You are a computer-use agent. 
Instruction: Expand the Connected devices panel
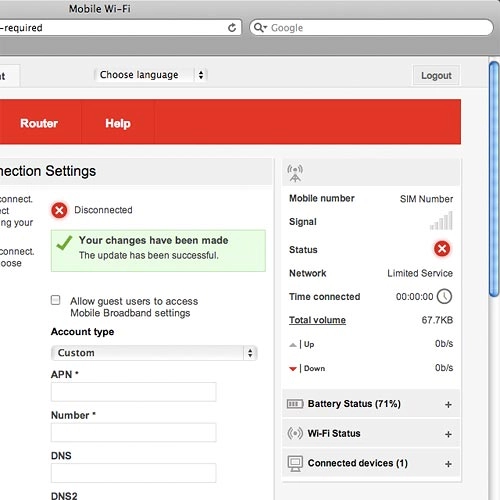point(448,464)
